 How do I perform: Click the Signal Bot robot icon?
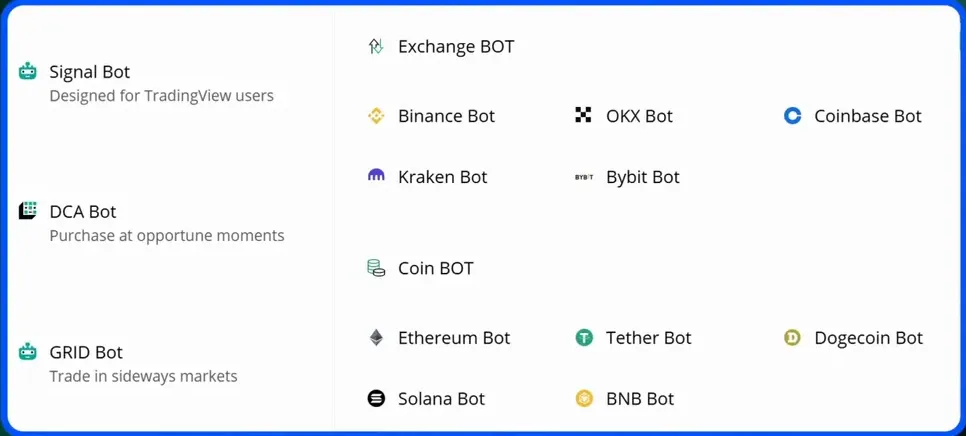pyautogui.click(x=28, y=72)
